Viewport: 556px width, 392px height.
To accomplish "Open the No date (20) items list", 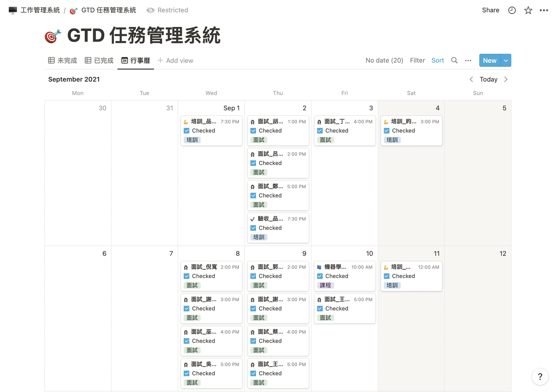I will (x=384, y=61).
